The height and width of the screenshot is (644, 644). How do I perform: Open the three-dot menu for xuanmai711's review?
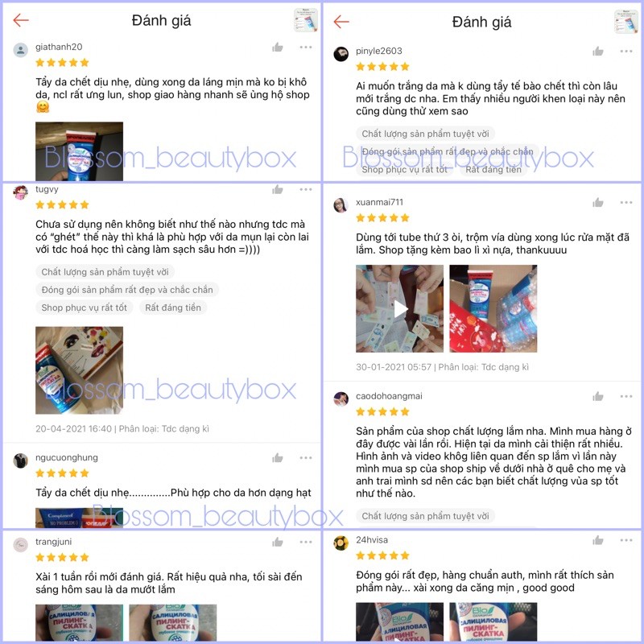pos(626,202)
